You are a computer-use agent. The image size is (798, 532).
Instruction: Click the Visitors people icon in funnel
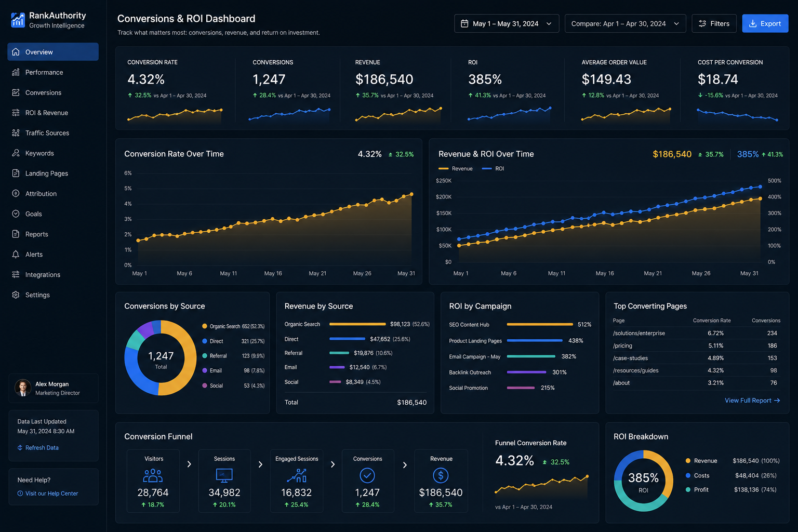pos(153,475)
